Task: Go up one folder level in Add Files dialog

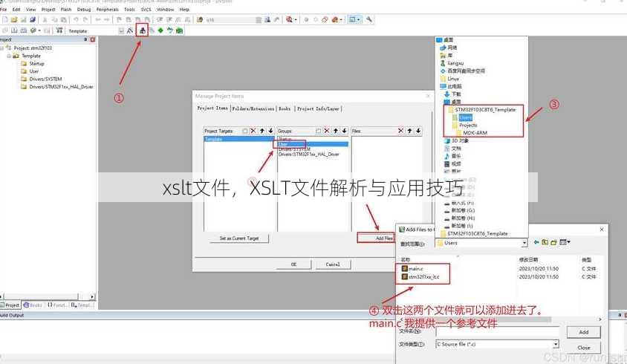Action: [x=545, y=242]
